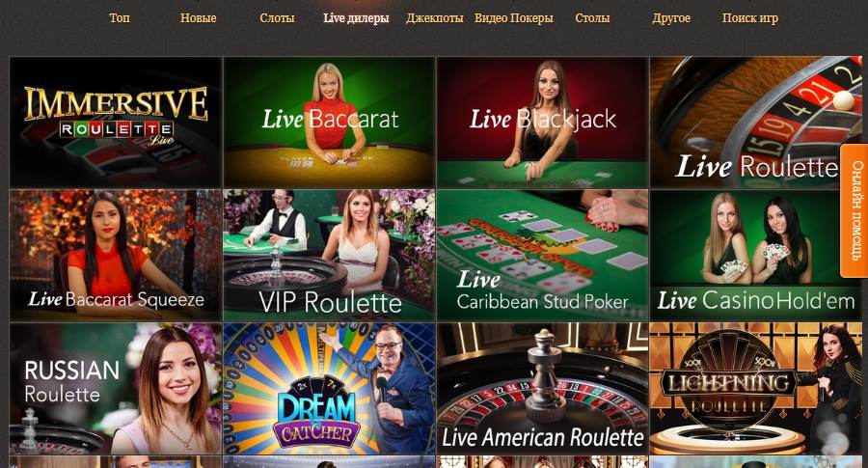Screen dimensions: 868x468
Task: Select the Live Roulette game tile
Action: (x=755, y=123)
